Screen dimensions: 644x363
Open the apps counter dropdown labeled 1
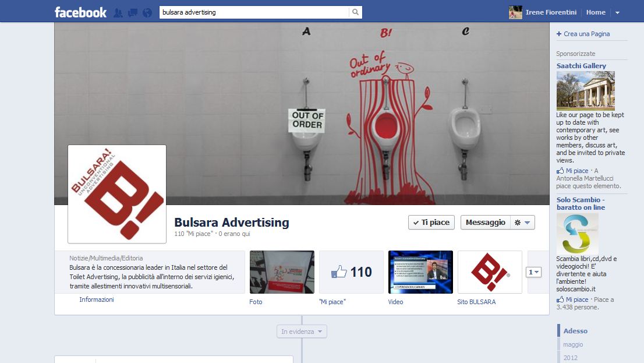pyautogui.click(x=533, y=272)
